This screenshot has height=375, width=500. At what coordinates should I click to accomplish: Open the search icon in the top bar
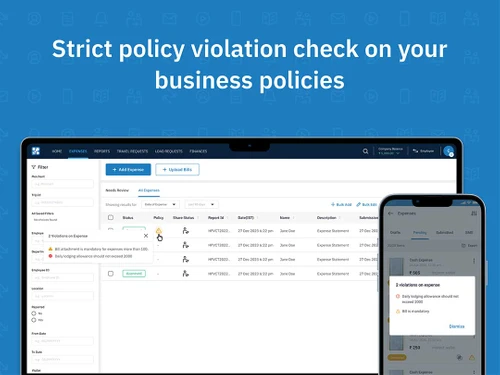point(365,151)
